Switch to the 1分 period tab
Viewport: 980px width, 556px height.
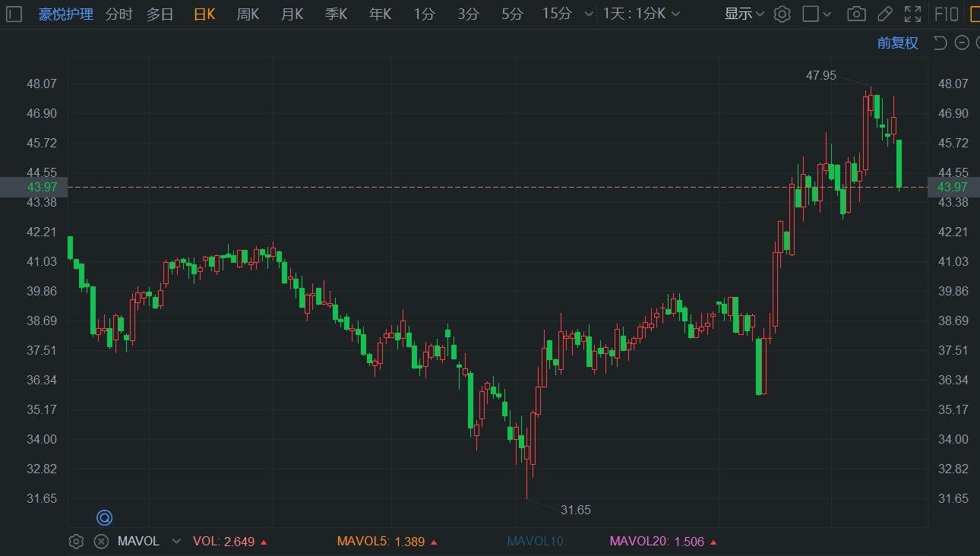424,14
